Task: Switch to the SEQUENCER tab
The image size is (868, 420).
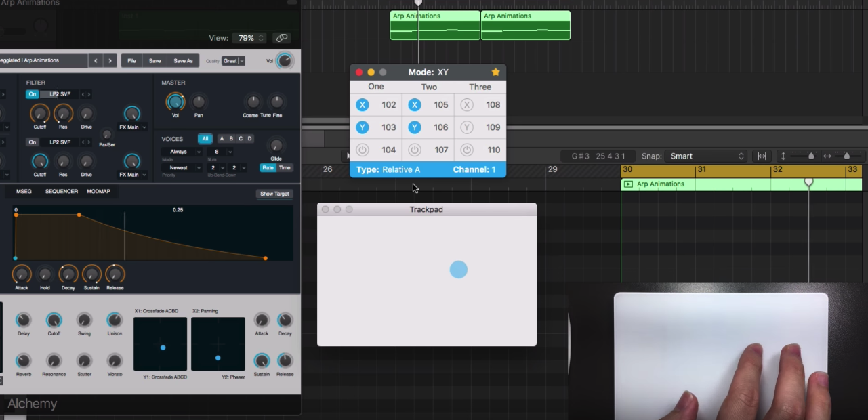Action: 62,191
